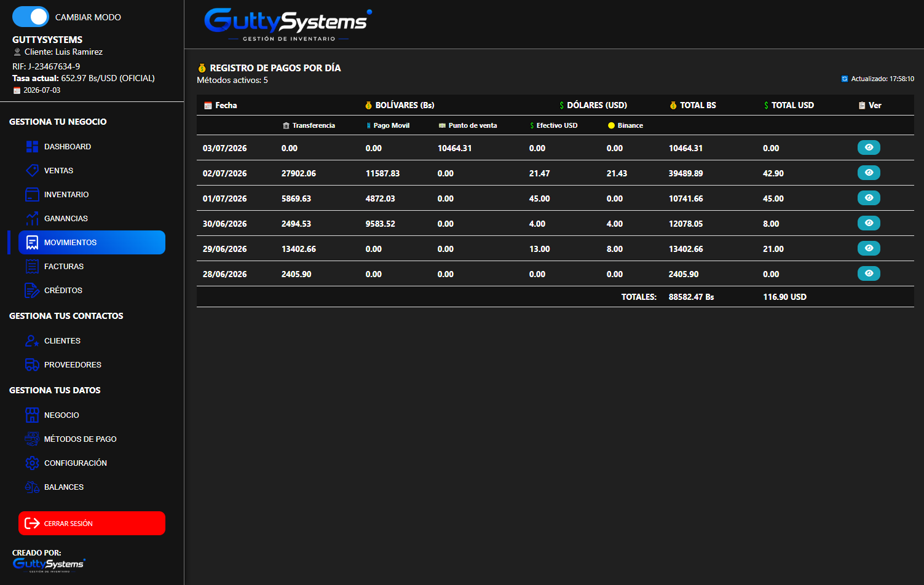Click the Configuración gear icon

[x=32, y=463]
